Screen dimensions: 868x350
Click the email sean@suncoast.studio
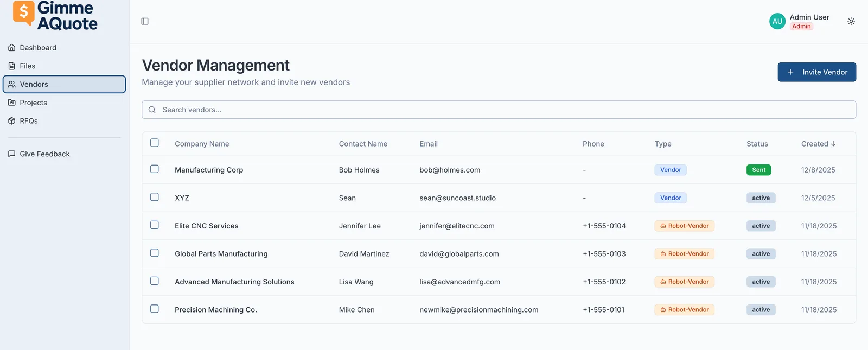coord(457,198)
